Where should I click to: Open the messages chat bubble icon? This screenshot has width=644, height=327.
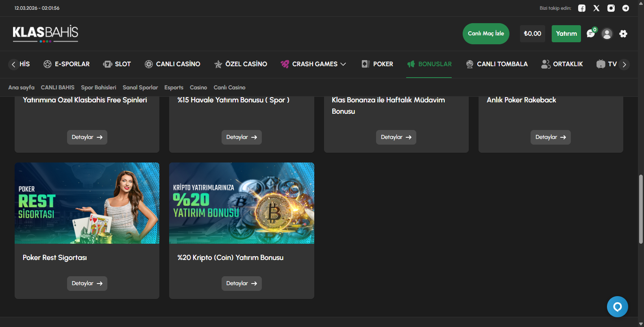pos(591,34)
